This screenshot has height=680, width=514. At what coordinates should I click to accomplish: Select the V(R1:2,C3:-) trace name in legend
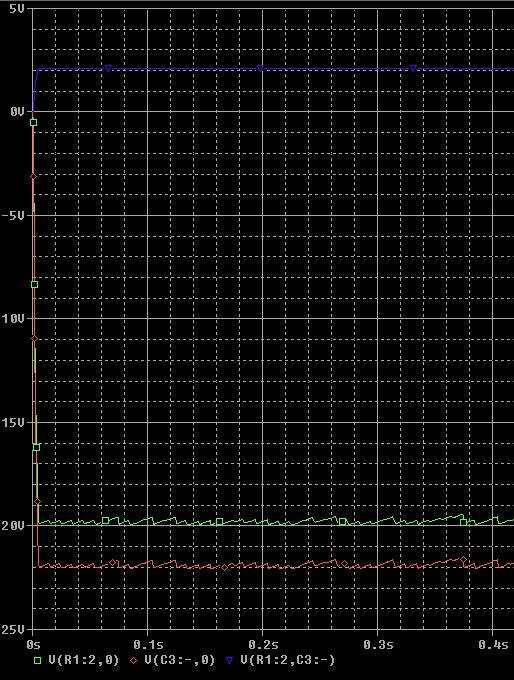click(288, 660)
